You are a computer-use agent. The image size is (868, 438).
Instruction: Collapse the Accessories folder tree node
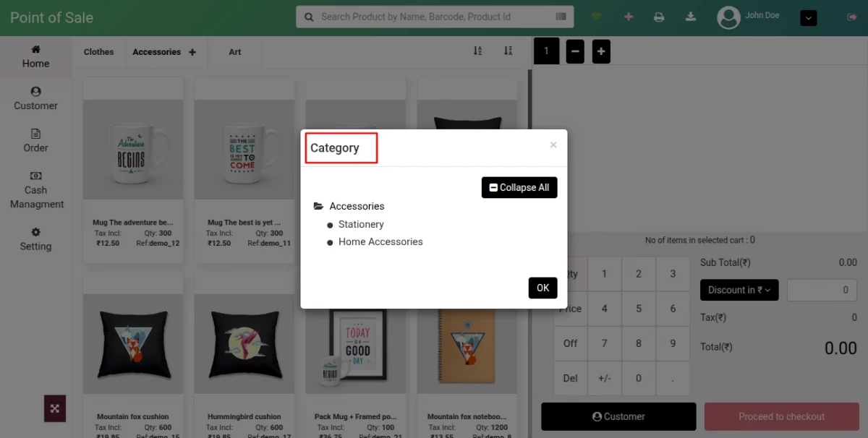tap(318, 206)
